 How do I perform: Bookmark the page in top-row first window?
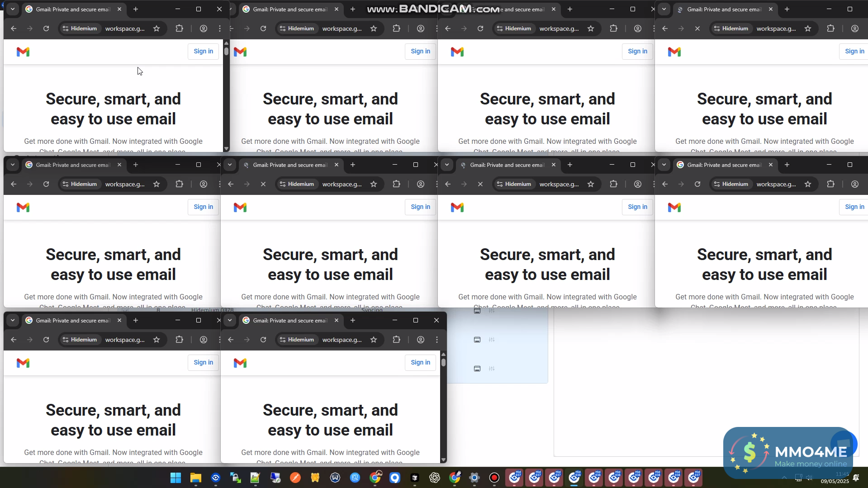tap(157, 28)
